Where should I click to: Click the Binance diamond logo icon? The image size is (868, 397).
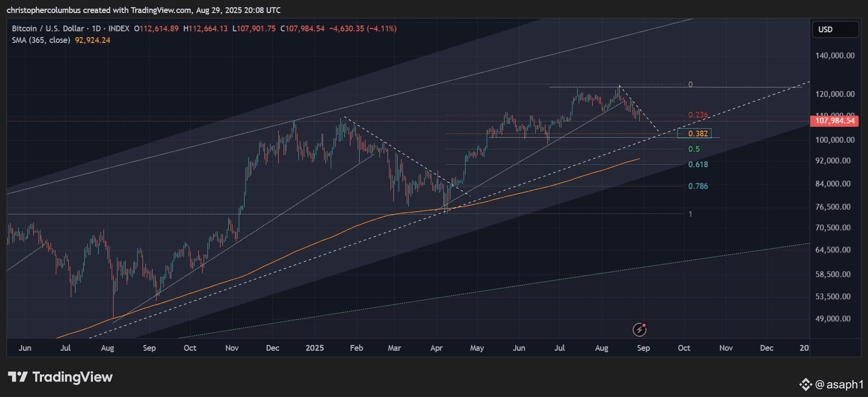[805, 384]
